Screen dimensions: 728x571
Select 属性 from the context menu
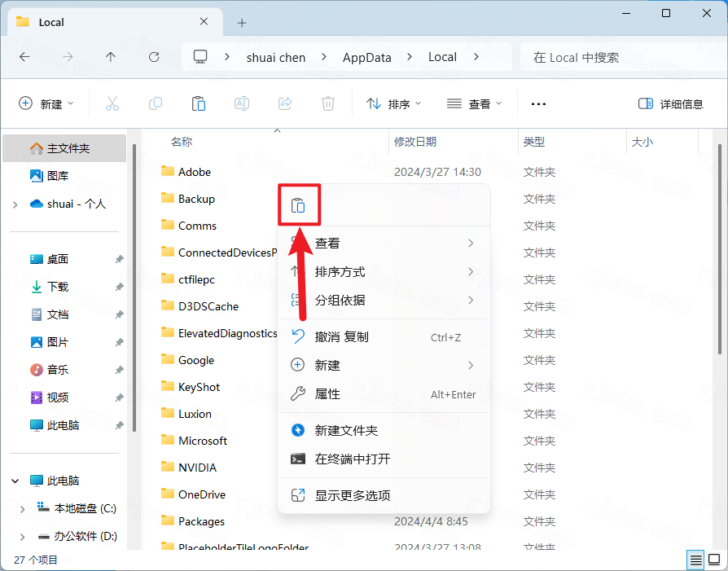tap(384, 394)
